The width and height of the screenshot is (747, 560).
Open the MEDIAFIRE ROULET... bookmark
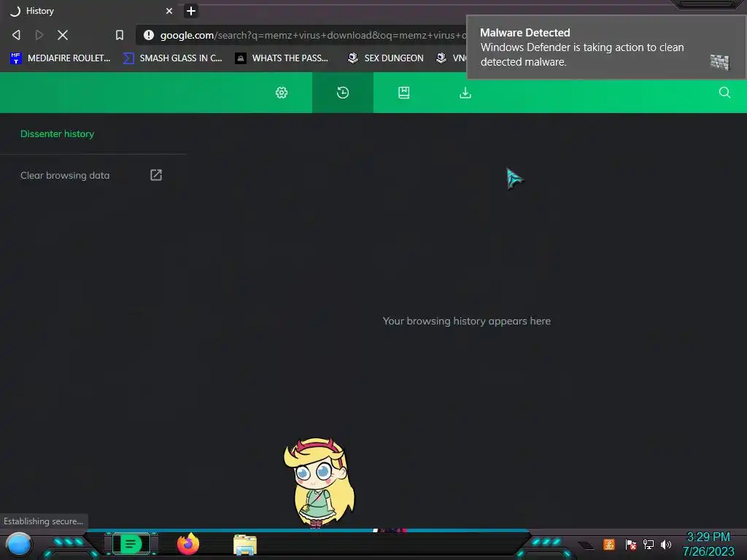tap(60, 58)
